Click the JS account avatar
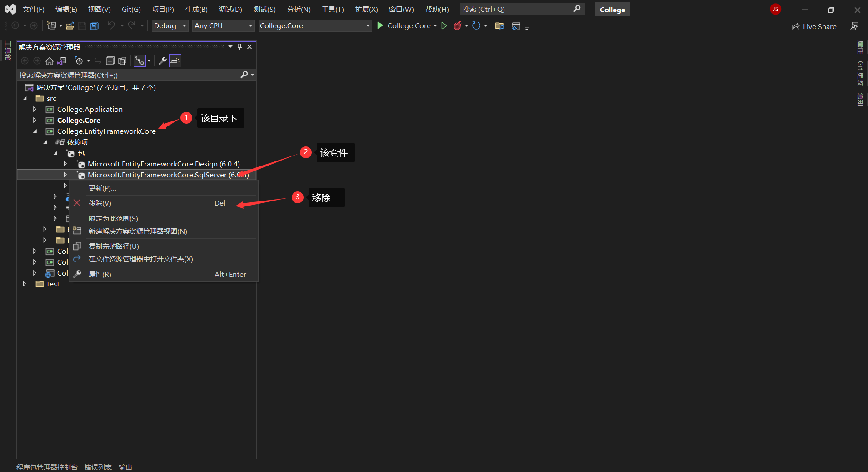This screenshot has height=472, width=868. 775,9
